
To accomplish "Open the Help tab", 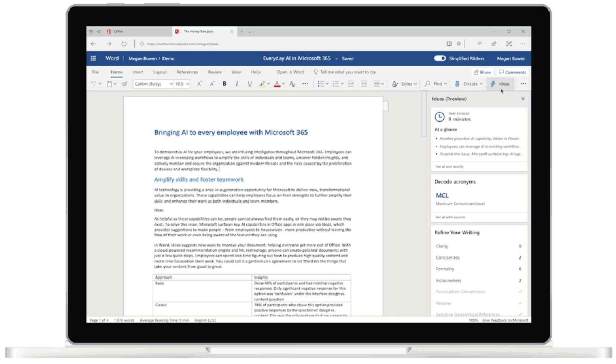I will 255,72.
